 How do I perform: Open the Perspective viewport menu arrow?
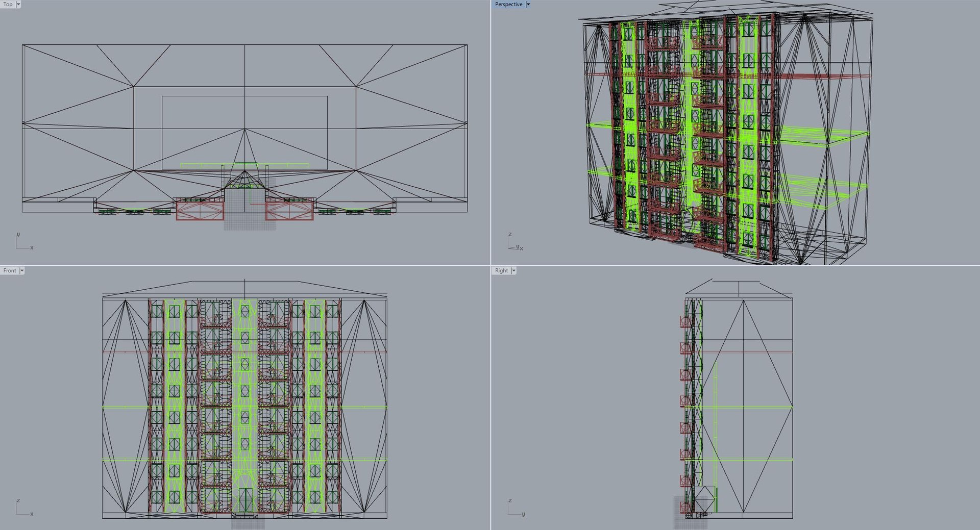[x=528, y=4]
